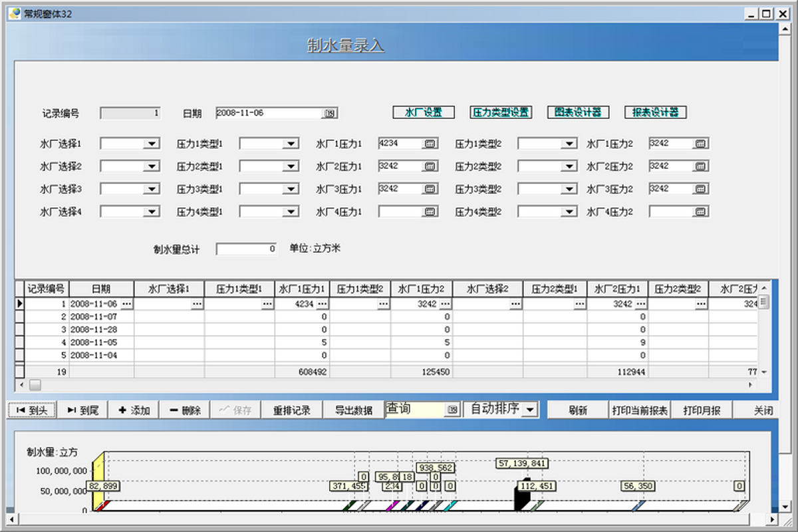Expand the 压力1类型2 dropdown

(569, 143)
